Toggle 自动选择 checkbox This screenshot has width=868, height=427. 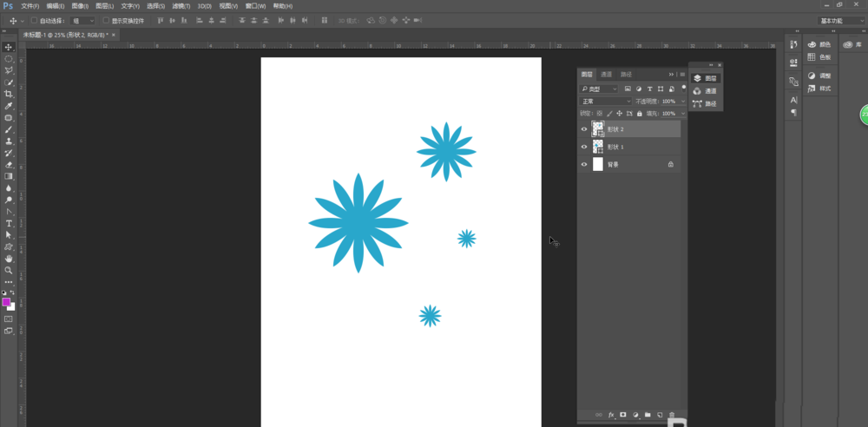click(x=34, y=21)
